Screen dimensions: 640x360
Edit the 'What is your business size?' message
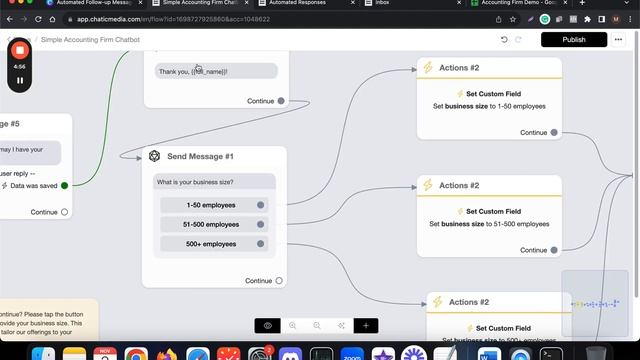(214, 182)
